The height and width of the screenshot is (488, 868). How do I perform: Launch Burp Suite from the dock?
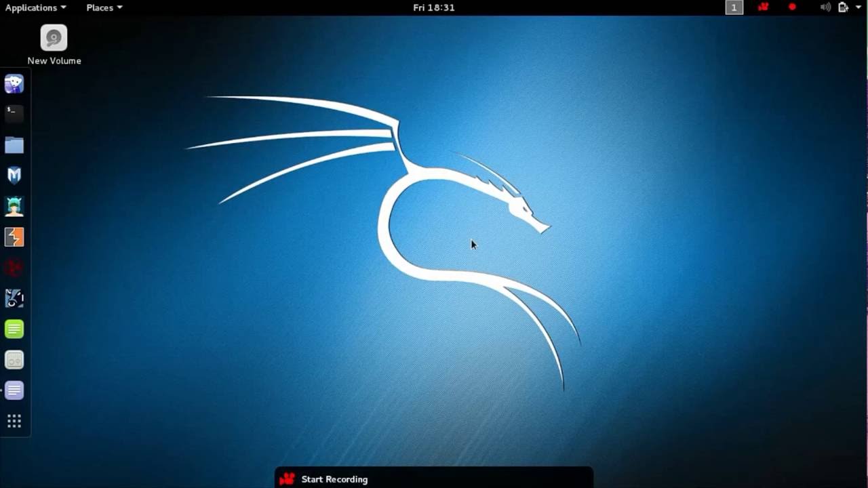click(14, 237)
